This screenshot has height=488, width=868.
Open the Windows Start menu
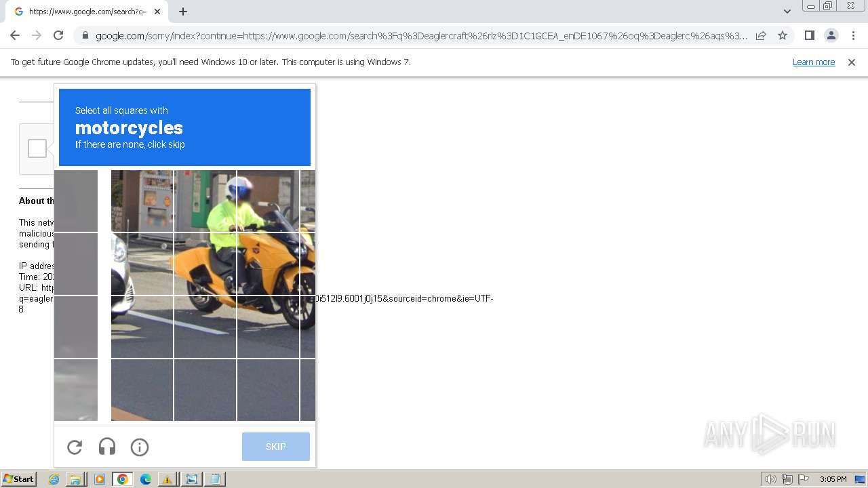click(19, 479)
